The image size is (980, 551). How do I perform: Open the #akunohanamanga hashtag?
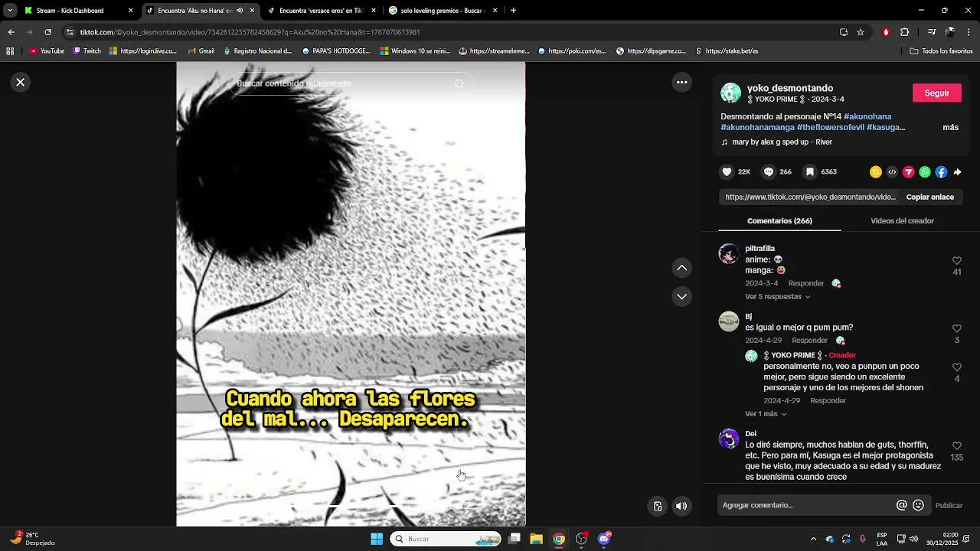tap(757, 127)
